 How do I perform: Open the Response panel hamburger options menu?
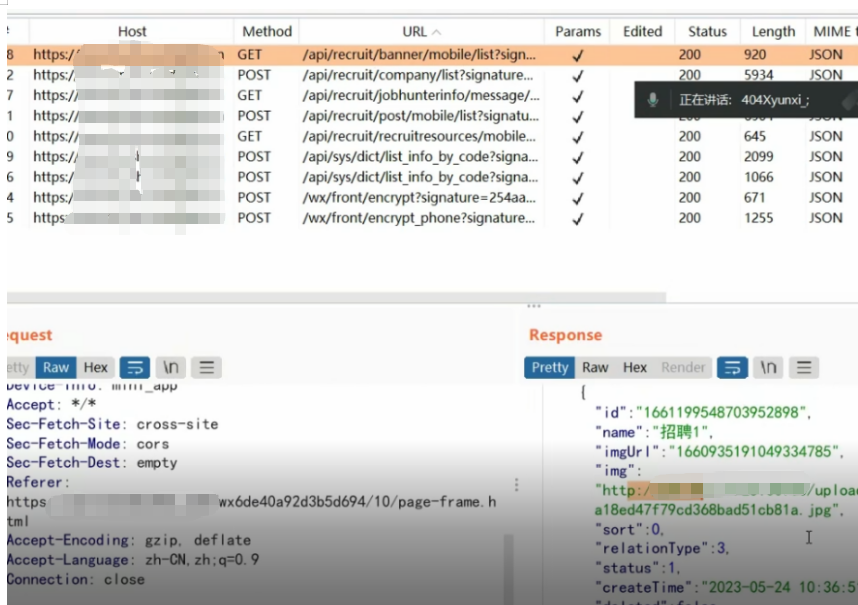pyautogui.click(x=804, y=367)
